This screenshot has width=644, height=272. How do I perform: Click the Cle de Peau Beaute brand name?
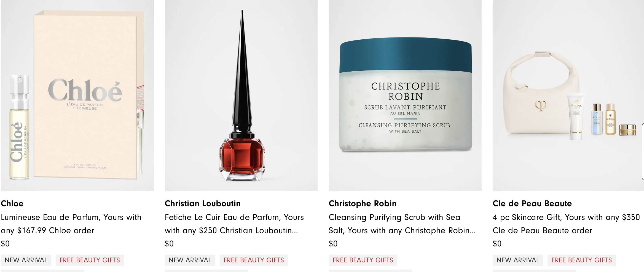(x=532, y=203)
